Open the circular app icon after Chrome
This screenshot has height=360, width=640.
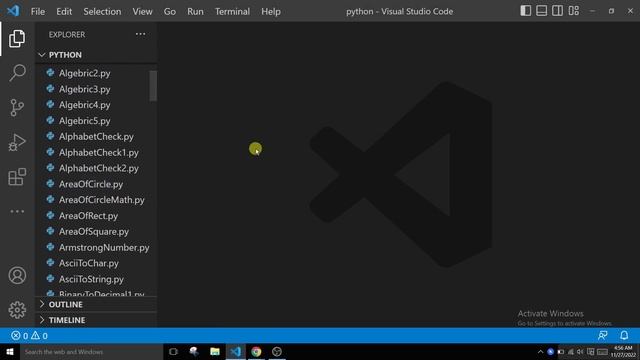pos(277,352)
